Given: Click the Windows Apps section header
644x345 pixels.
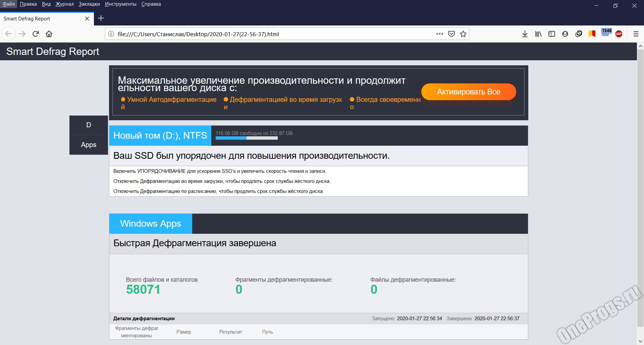Looking at the screenshot, I should [151, 224].
